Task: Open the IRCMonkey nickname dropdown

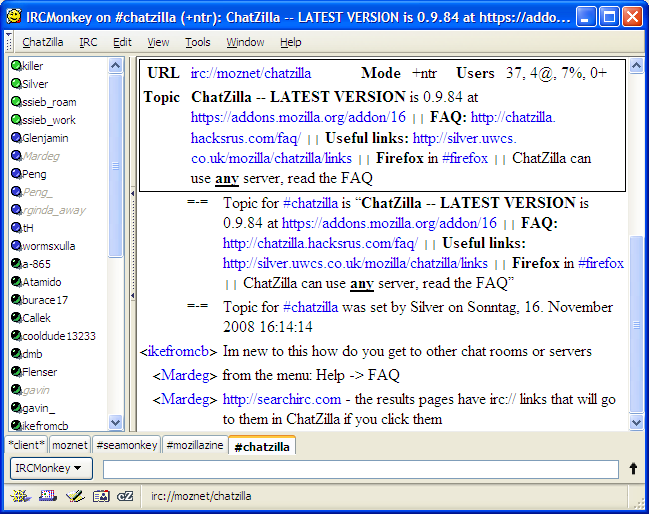Action: (x=51, y=468)
